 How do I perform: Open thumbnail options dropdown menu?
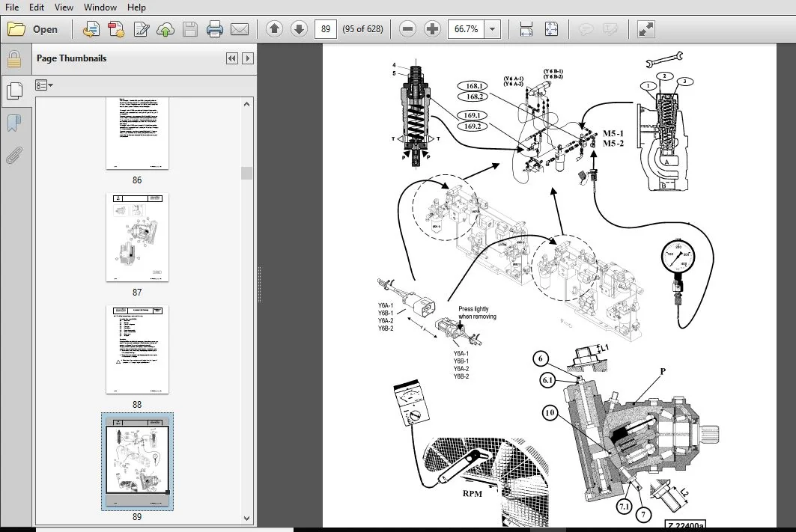[x=44, y=85]
